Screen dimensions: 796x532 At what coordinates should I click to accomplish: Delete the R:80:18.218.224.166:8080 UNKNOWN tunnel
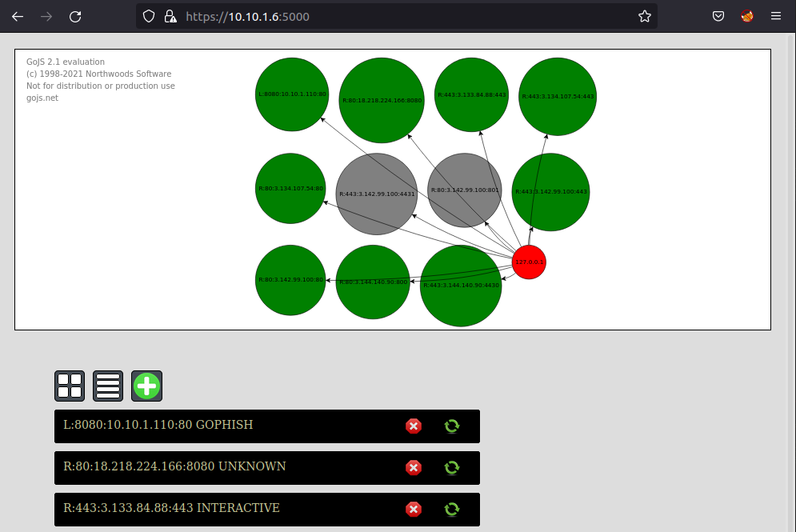(414, 467)
